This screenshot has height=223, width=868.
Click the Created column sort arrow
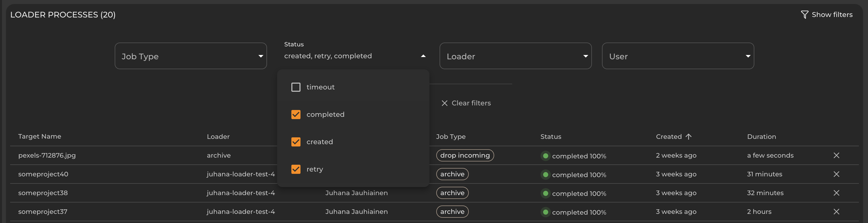(x=688, y=137)
